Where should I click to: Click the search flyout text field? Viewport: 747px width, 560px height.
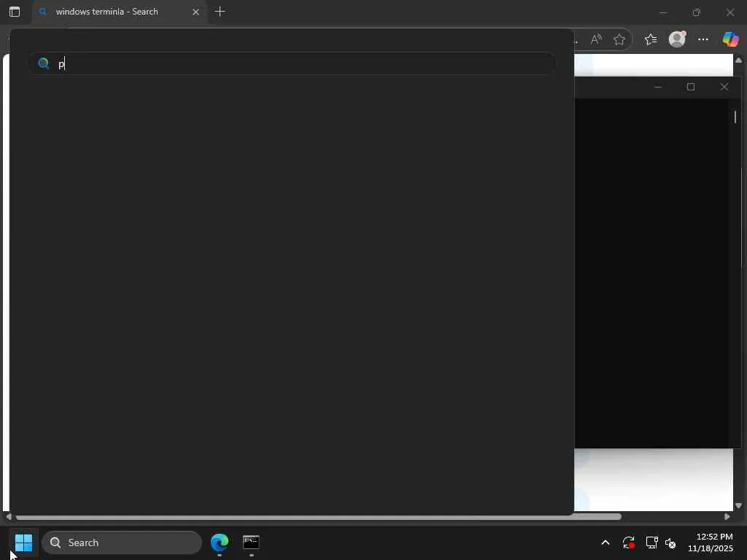292,63
